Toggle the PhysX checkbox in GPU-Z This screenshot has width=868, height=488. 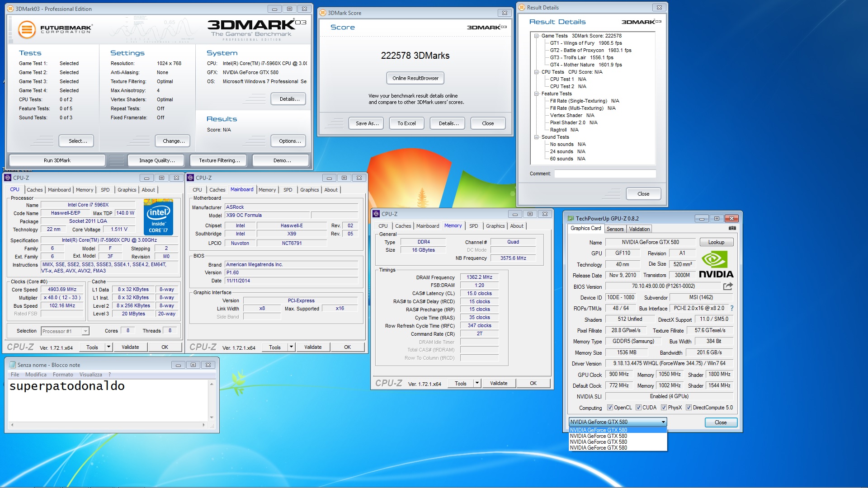pyautogui.click(x=664, y=408)
